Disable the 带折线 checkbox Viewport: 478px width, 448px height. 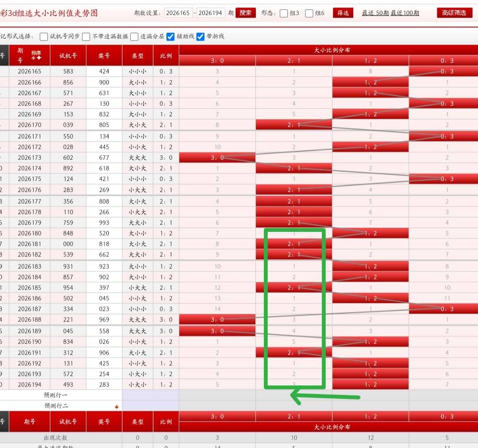click(200, 37)
